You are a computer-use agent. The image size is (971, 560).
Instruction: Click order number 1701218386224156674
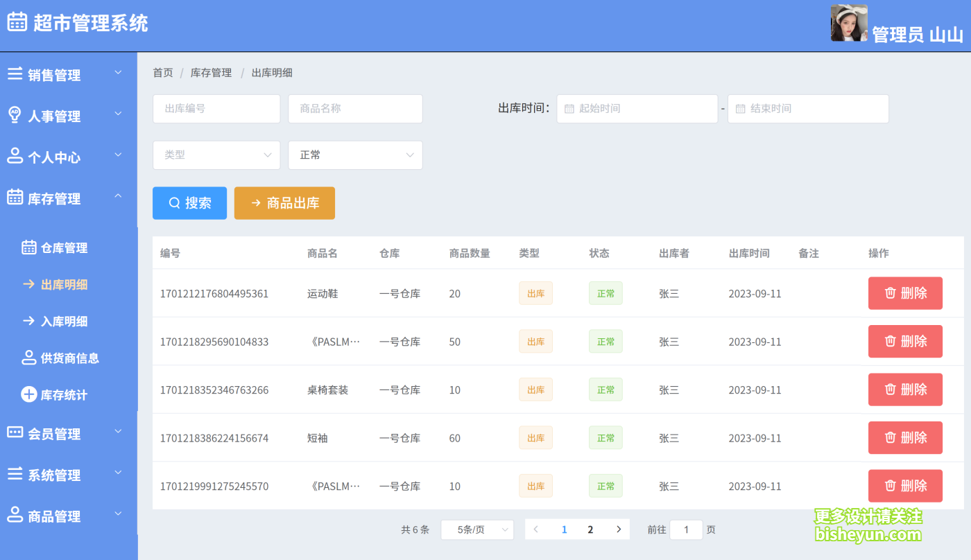pyautogui.click(x=214, y=438)
